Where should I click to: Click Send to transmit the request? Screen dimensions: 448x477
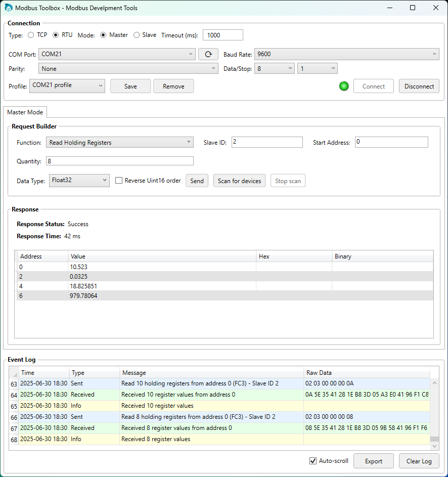[x=197, y=180]
